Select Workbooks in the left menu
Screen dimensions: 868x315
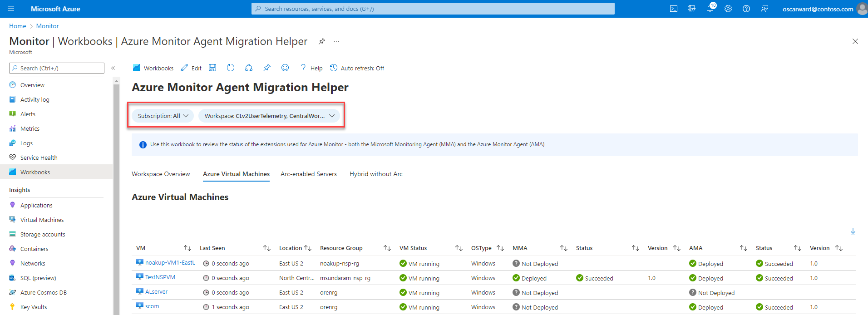pyautogui.click(x=56, y=172)
